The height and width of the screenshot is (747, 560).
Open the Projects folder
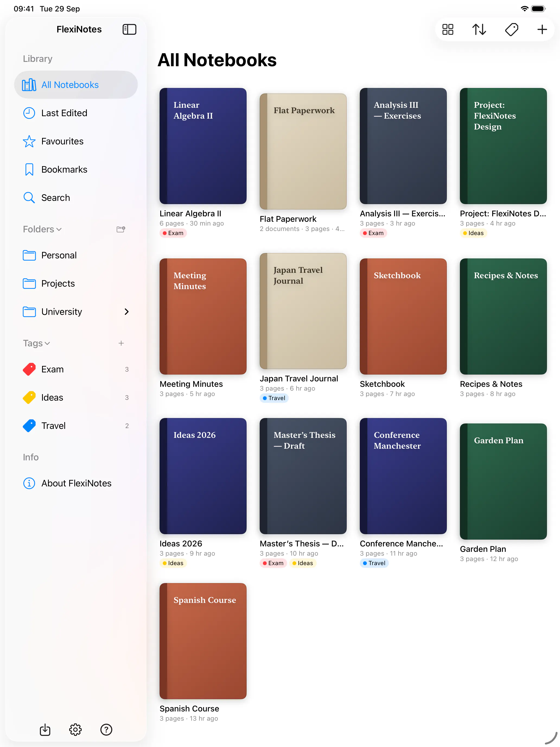(x=76, y=284)
